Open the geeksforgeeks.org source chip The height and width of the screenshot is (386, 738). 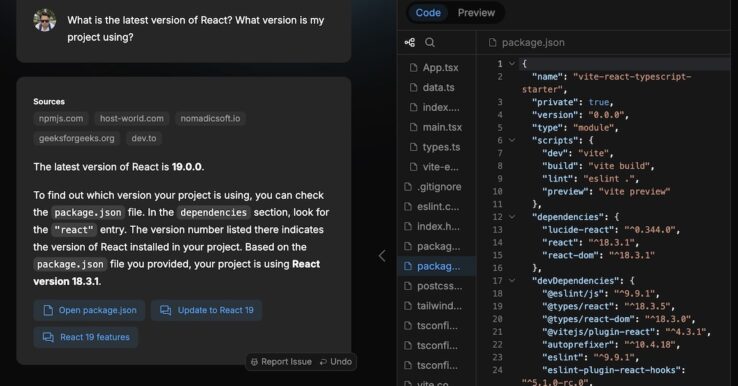point(76,138)
